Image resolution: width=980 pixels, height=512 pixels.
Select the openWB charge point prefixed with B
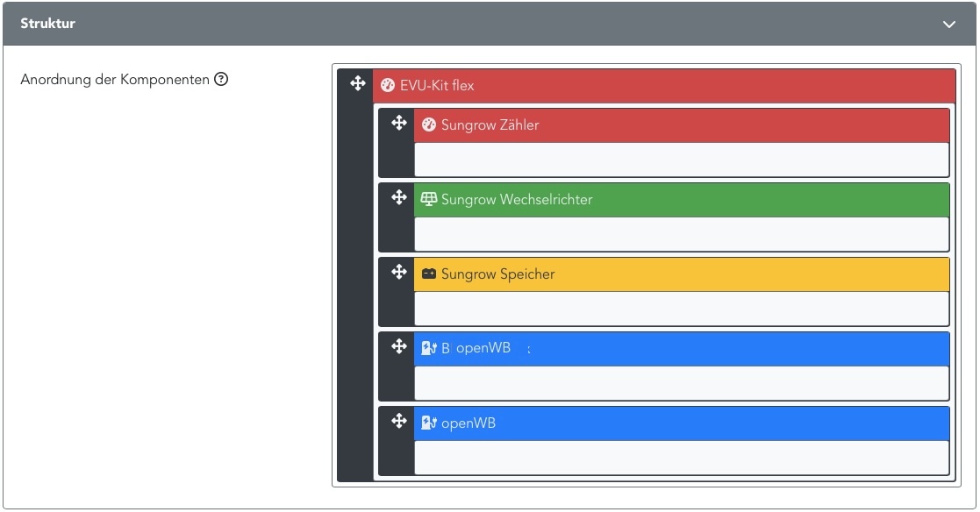point(681,348)
